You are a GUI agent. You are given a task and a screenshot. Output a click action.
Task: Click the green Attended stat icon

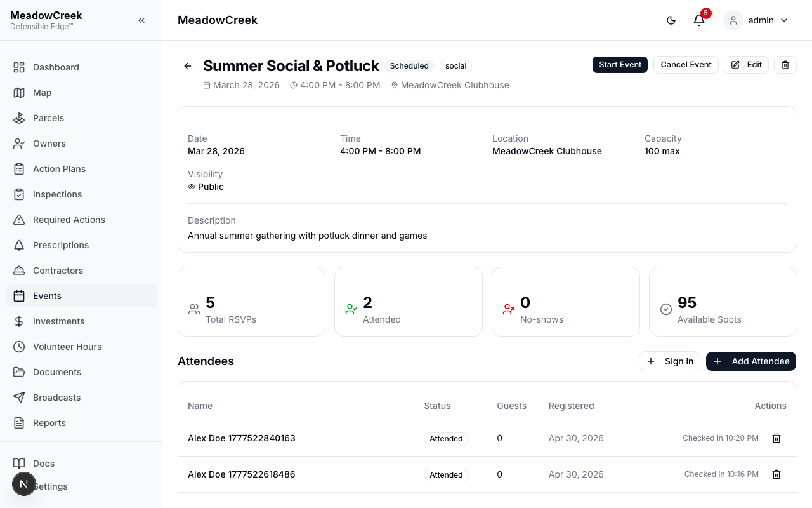(351, 309)
